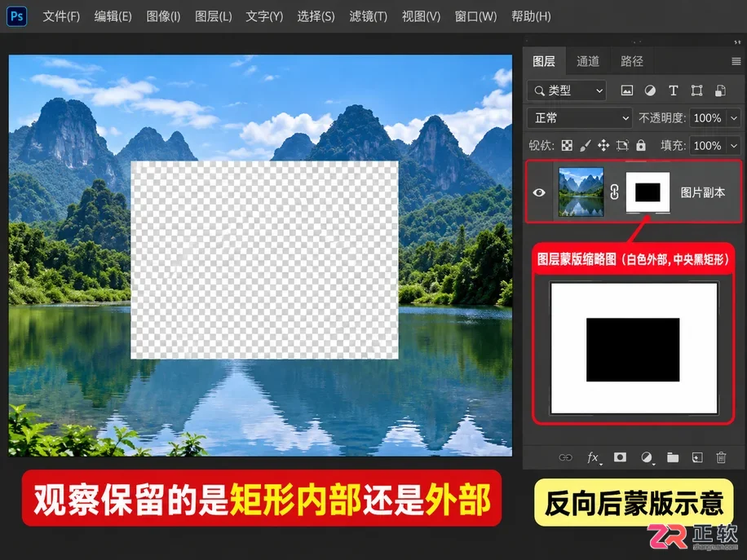This screenshot has width=747, height=560.
Task: Toggle lock all padlock icon
Action: coord(641,145)
